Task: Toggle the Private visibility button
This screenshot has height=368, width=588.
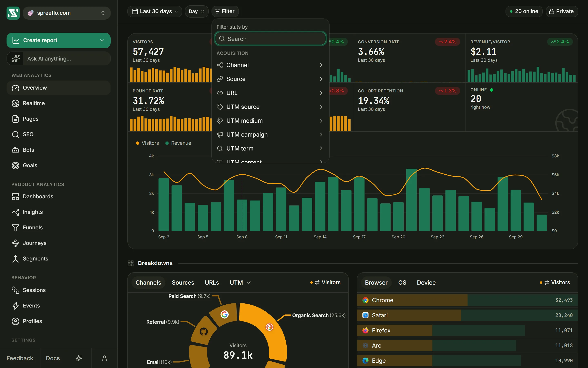Action: tap(562, 11)
